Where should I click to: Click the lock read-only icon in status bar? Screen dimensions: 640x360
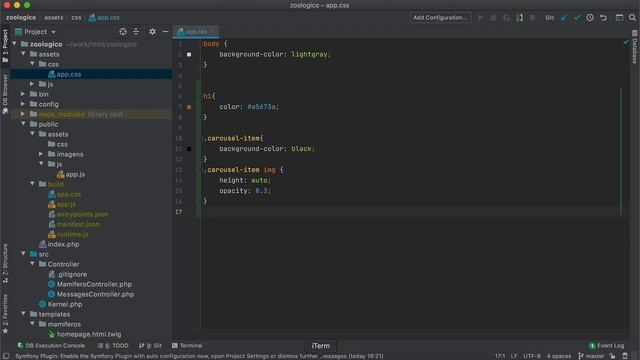pos(612,356)
